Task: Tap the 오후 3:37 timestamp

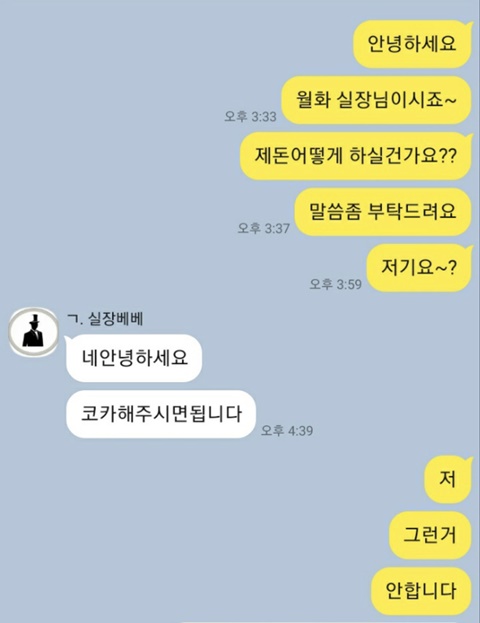Action: coord(264,228)
